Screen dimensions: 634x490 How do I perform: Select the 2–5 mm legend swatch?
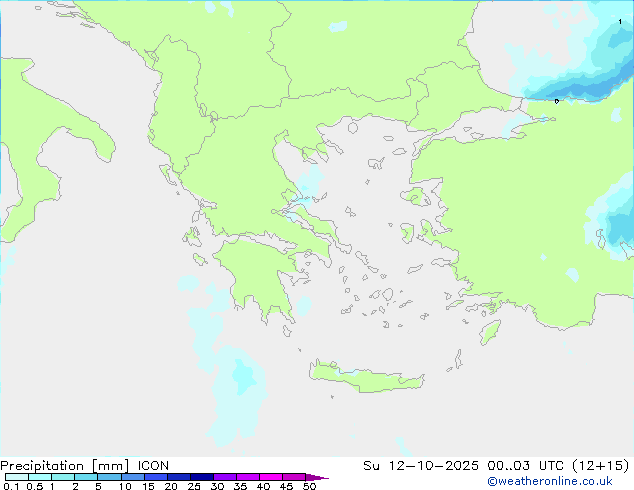[86, 477]
